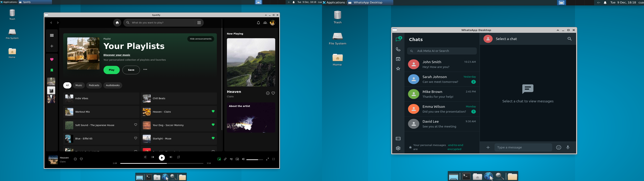The height and width of the screenshot is (181, 644).
Task: Open the Liked Songs heart in sidebar
Action: (x=52, y=59)
